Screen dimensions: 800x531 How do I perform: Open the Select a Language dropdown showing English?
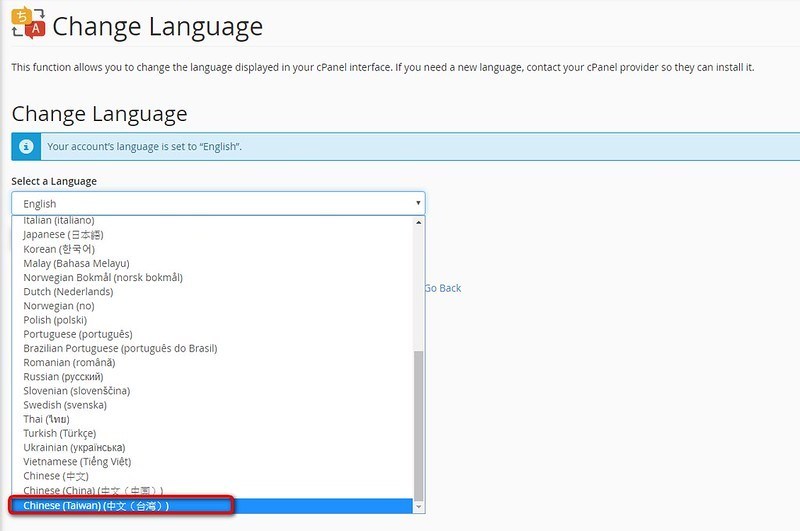coord(218,204)
